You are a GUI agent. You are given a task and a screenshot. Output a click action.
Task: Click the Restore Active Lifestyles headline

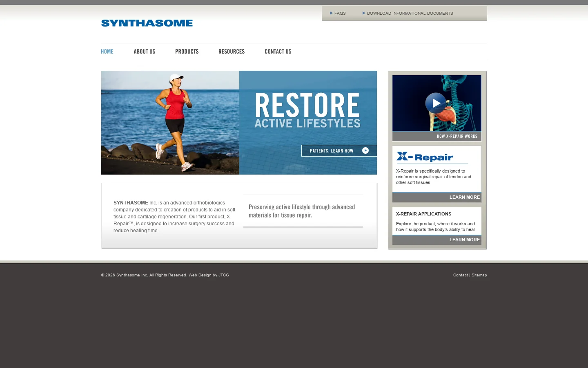pos(307,110)
